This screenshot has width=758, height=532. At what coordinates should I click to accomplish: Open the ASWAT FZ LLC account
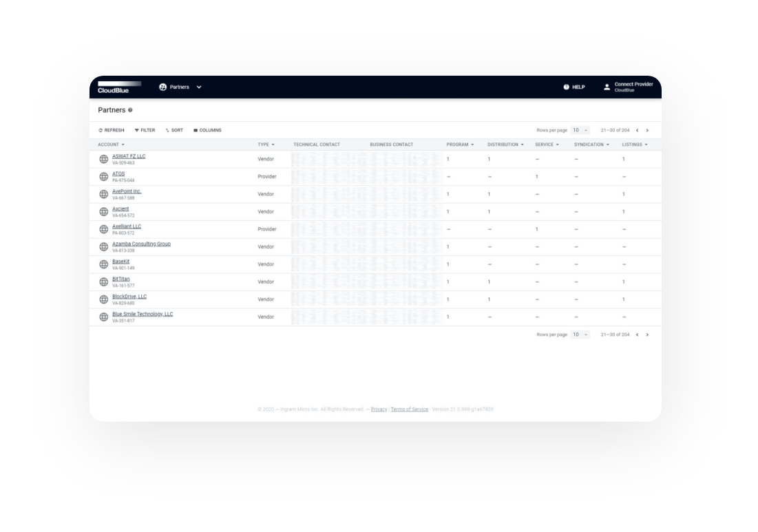click(129, 156)
